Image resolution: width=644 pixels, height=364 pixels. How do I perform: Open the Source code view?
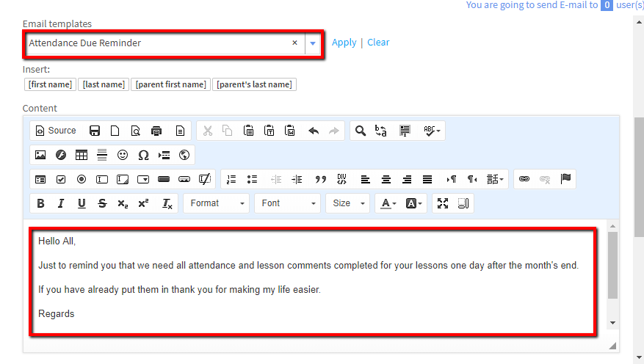(x=56, y=131)
